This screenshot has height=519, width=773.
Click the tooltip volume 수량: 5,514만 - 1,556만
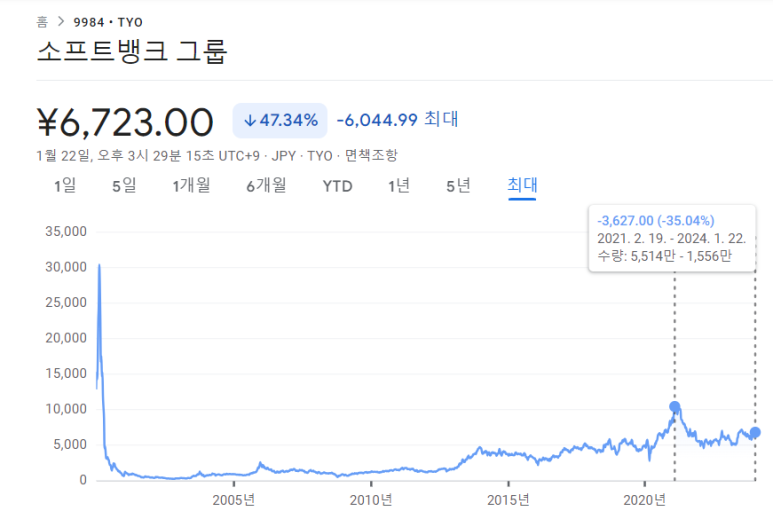(665, 256)
